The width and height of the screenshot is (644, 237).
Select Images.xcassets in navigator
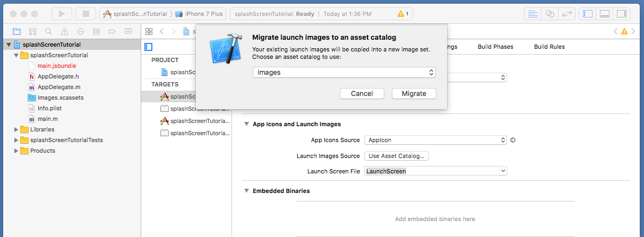click(x=55, y=98)
